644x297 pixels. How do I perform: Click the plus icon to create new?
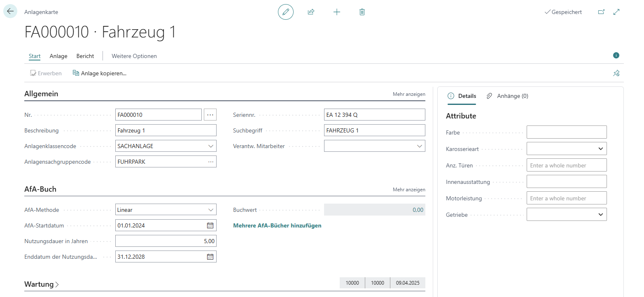(337, 12)
